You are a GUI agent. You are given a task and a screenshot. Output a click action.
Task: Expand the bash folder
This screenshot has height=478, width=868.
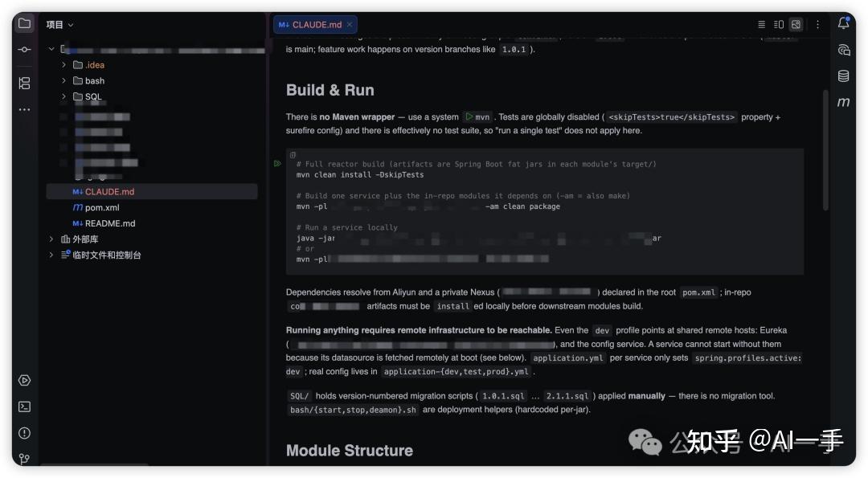pyautogui.click(x=63, y=81)
